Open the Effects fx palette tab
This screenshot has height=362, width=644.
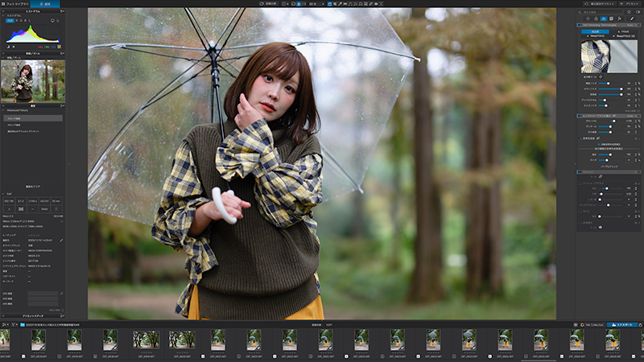[x=619, y=19]
